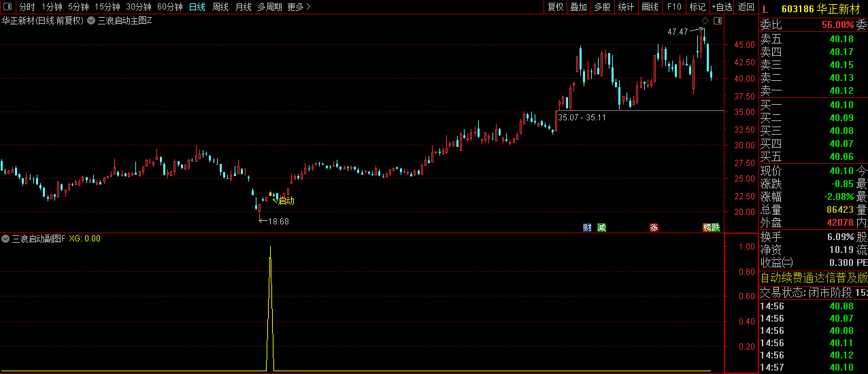Click the 涨幅 -2.08% value
868x374 pixels.
click(840, 197)
